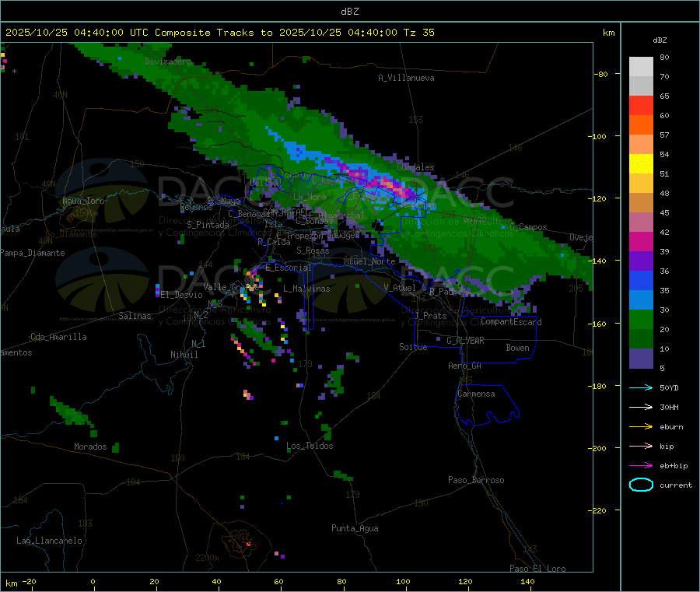Select the purple 36-39 dBZ swatch

click(641, 261)
